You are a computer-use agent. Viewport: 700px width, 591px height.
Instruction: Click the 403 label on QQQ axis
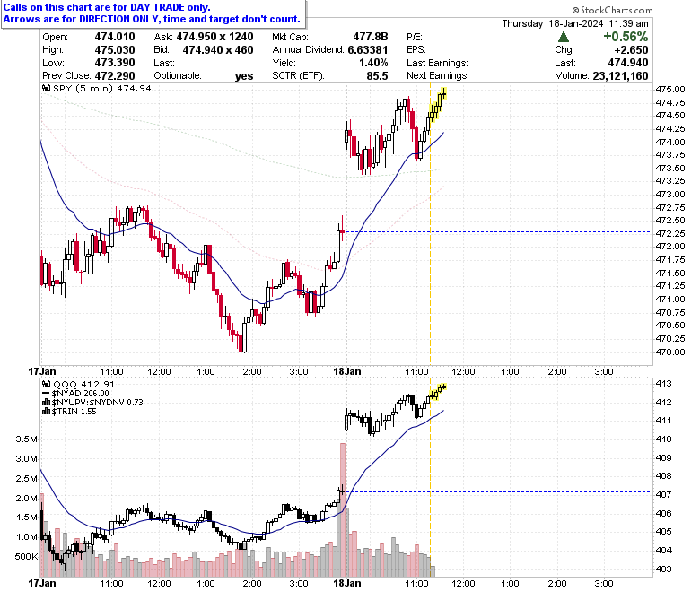point(663,569)
